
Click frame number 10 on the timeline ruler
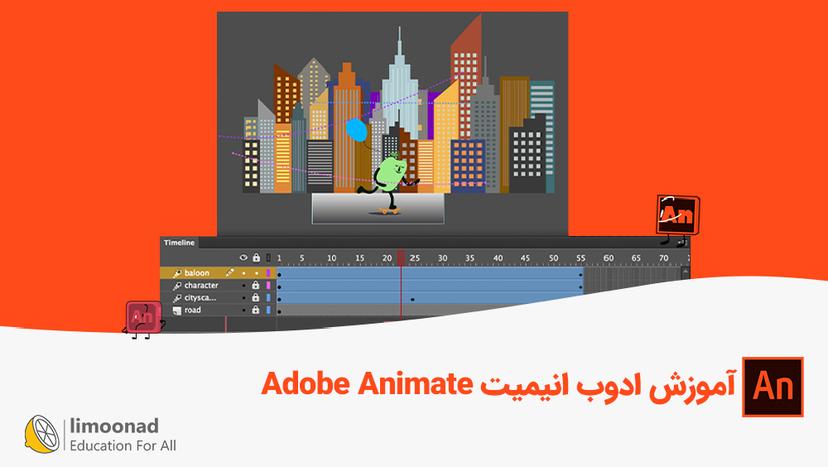(x=331, y=258)
